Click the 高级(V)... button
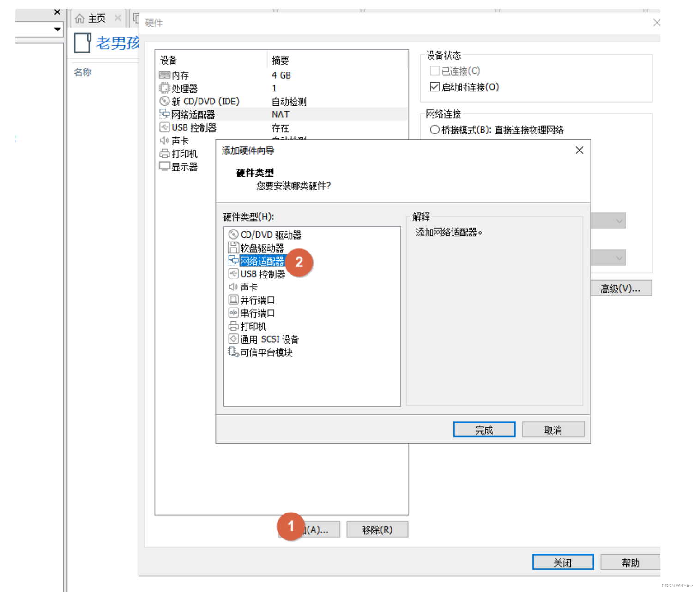Screen dimensions: 700x592 [x=621, y=288]
